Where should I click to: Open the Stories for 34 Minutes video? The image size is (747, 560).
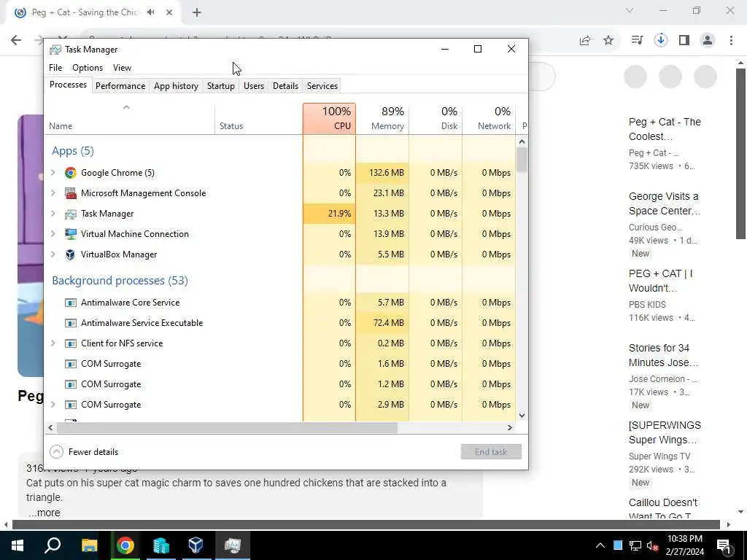[663, 355]
